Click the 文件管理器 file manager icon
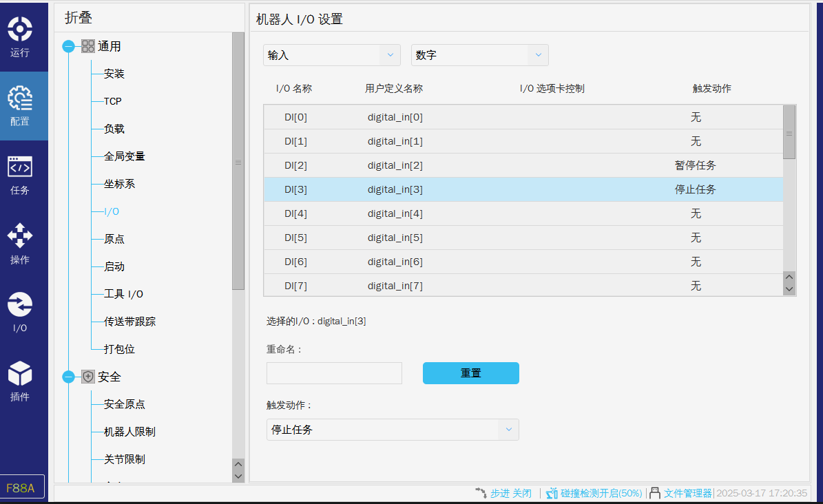 (655, 493)
